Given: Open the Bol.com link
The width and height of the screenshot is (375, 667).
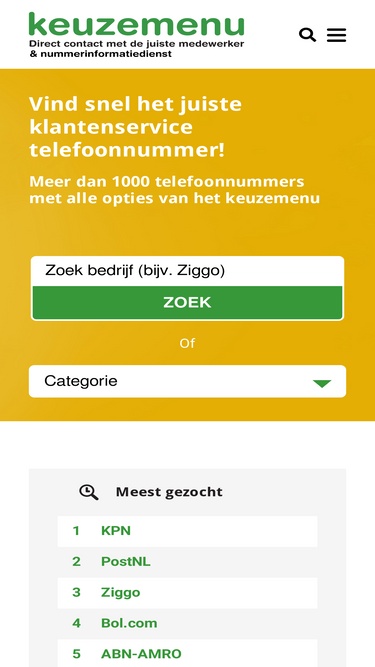Looking at the screenshot, I should pos(129,623).
